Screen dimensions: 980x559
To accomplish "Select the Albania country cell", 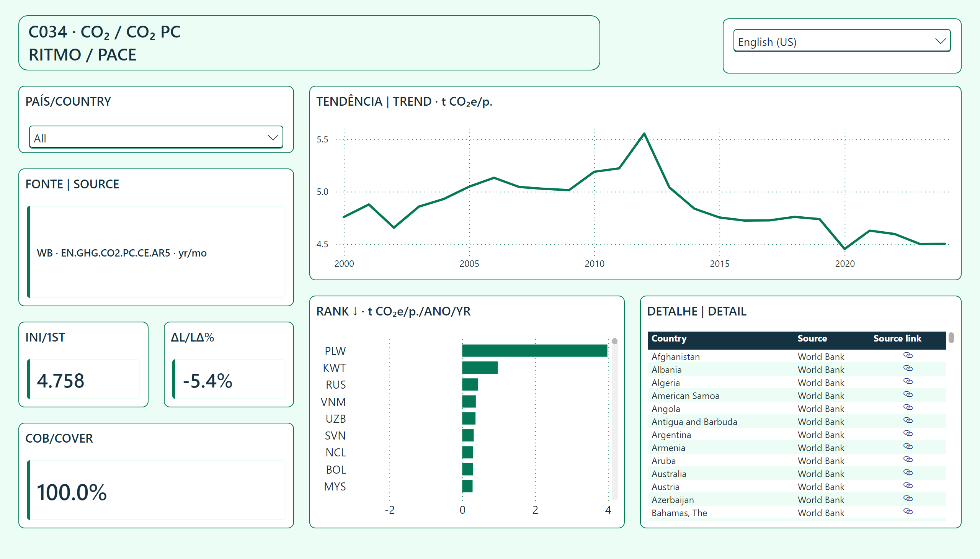I will [666, 370].
